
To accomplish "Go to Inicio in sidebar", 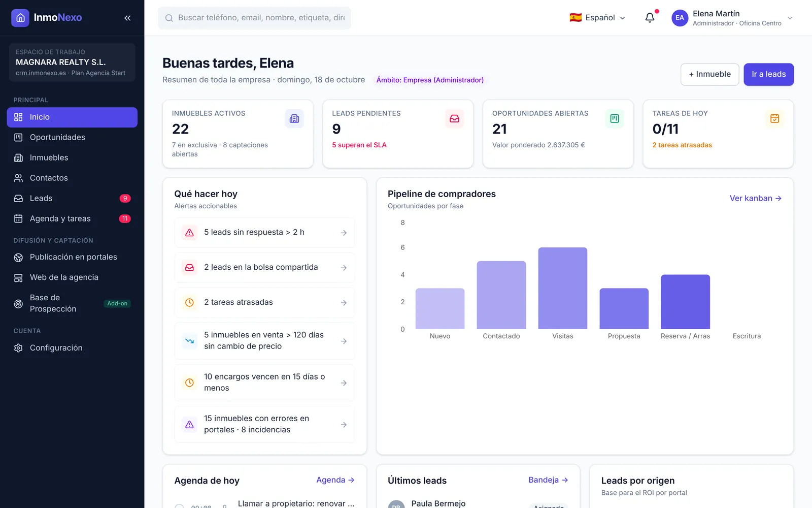I will 72,117.
